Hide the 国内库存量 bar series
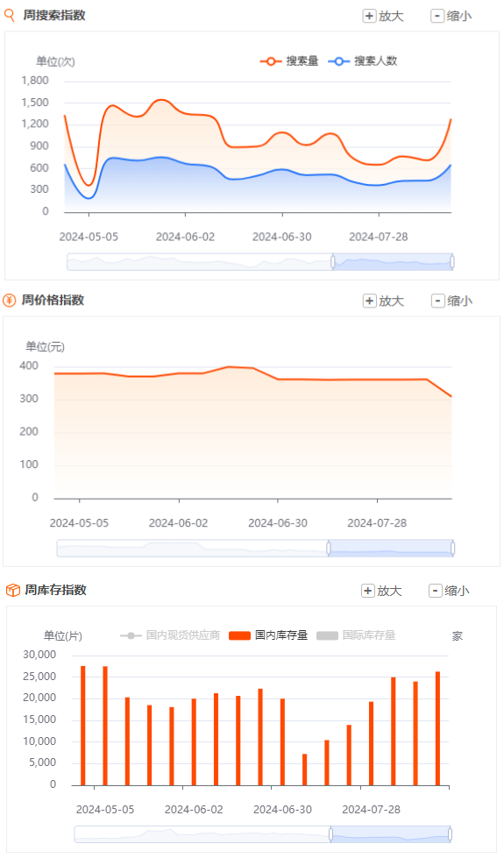504x858 pixels. pyautogui.click(x=268, y=635)
